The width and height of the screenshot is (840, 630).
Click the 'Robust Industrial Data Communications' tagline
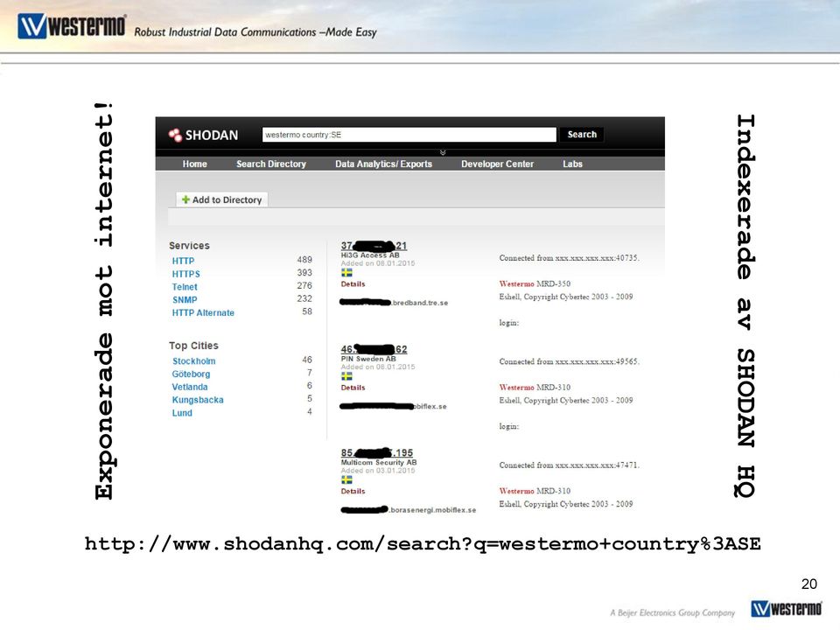[255, 32]
